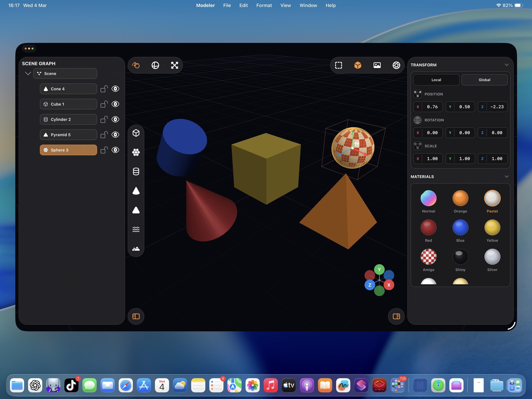Edit the Scale Z value field
Screen dimensions: 532x399
(493, 159)
